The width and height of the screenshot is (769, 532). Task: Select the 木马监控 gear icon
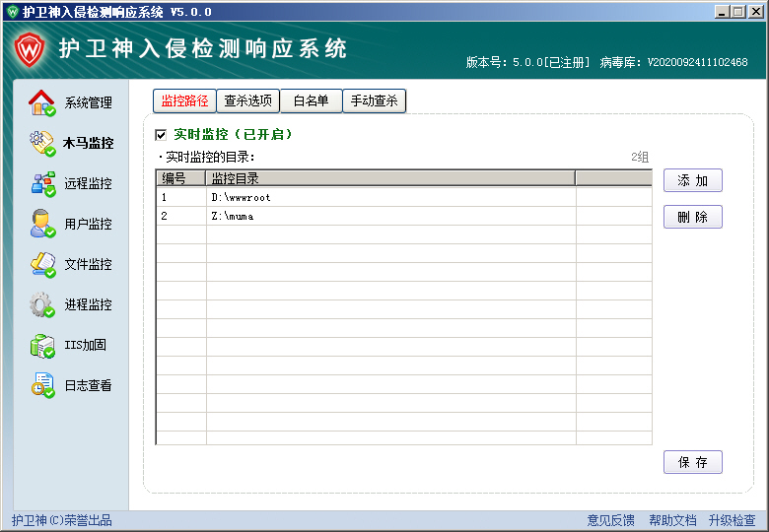tap(41, 143)
